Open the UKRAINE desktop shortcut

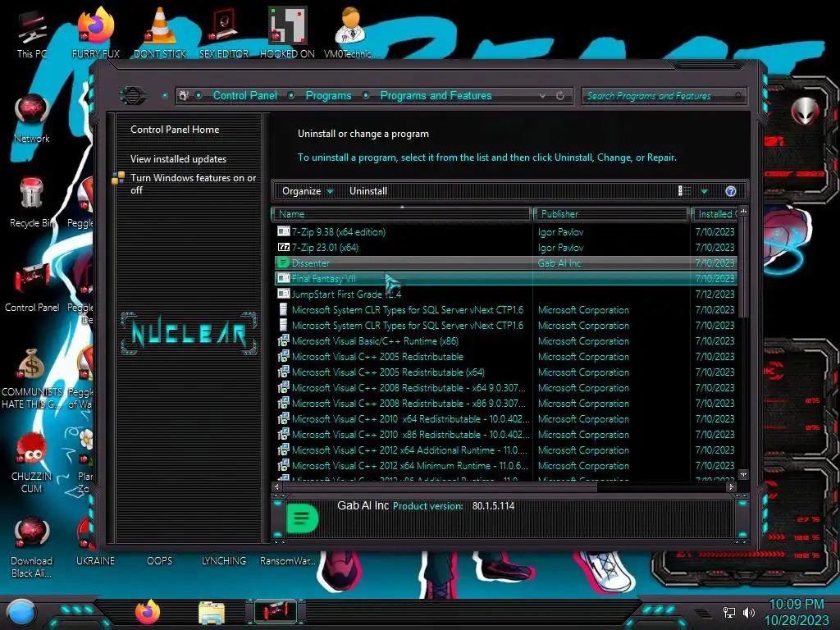click(95, 561)
